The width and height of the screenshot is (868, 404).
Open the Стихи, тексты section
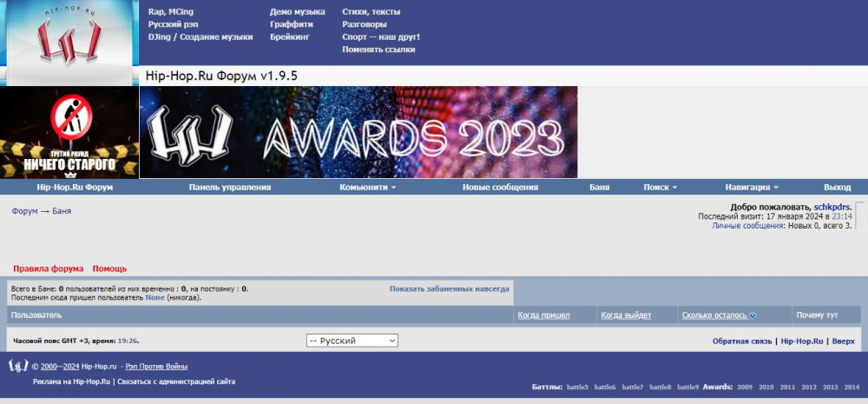(371, 11)
